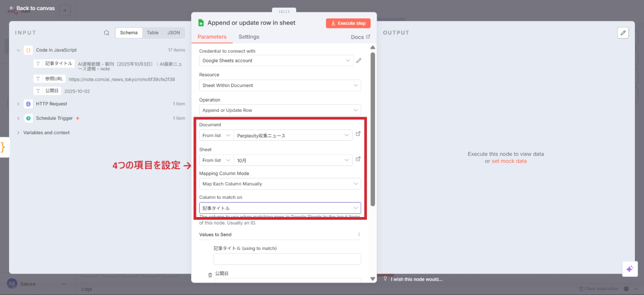Open Document in new tab icon
The height and width of the screenshot is (295, 644).
[x=358, y=134]
